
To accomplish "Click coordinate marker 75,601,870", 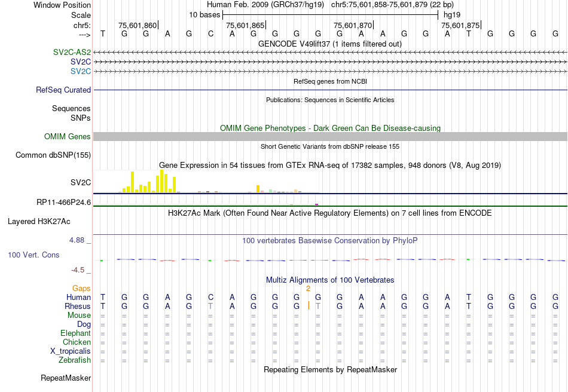I will [353, 25].
